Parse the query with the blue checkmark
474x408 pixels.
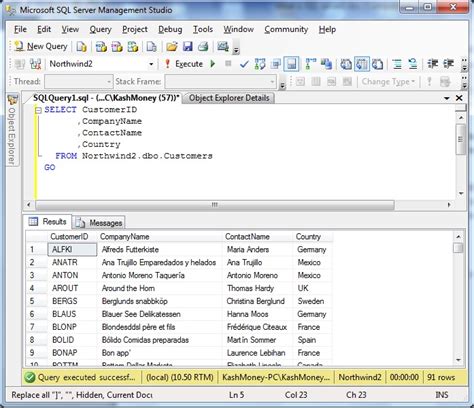point(244,64)
